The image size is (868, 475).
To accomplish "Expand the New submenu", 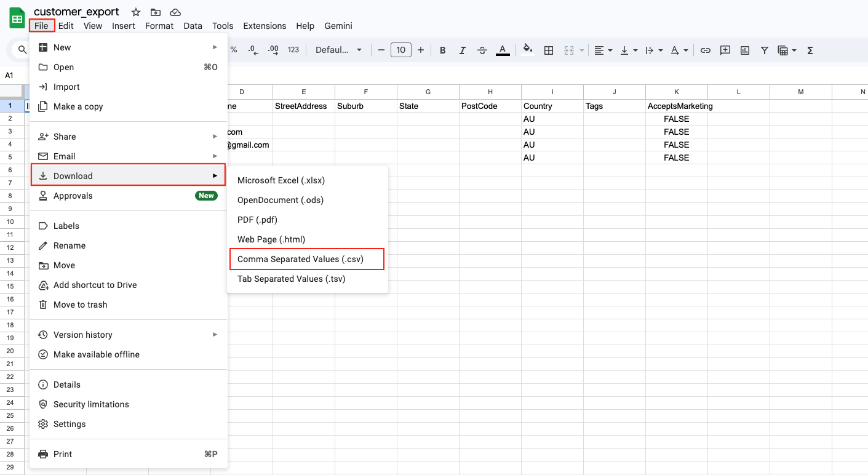I will 129,47.
